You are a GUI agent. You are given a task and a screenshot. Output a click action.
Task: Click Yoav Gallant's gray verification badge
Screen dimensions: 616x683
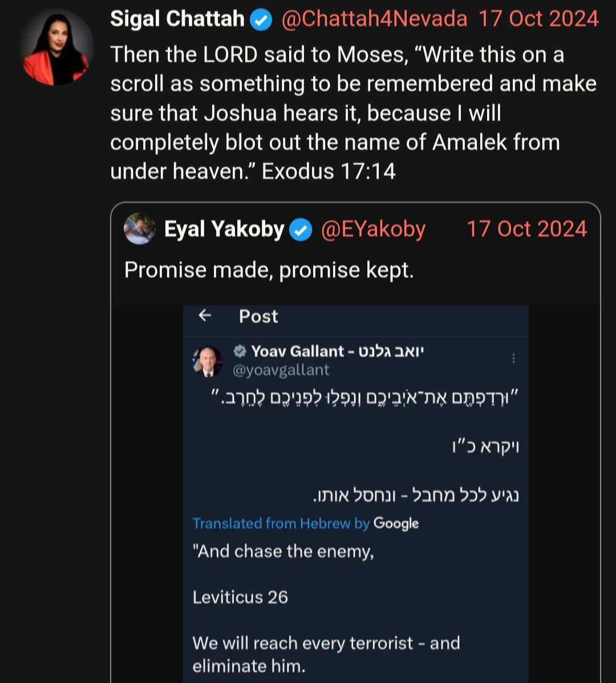[x=240, y=351]
